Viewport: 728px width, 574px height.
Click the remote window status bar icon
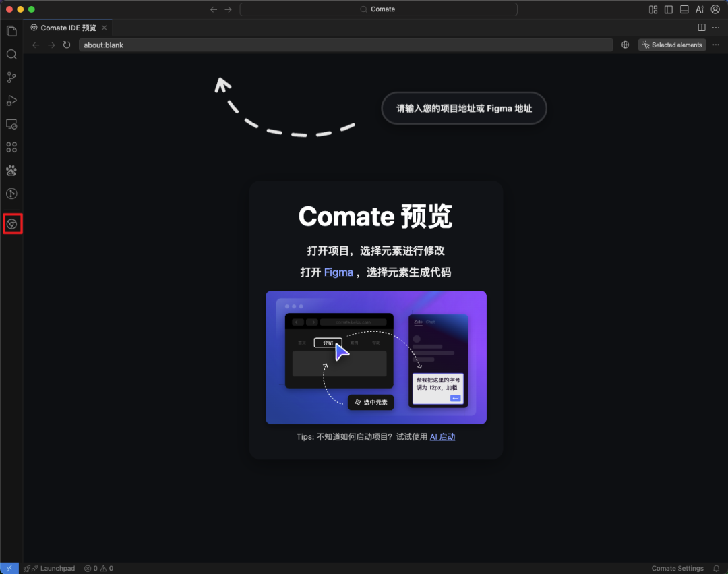pyautogui.click(x=9, y=569)
